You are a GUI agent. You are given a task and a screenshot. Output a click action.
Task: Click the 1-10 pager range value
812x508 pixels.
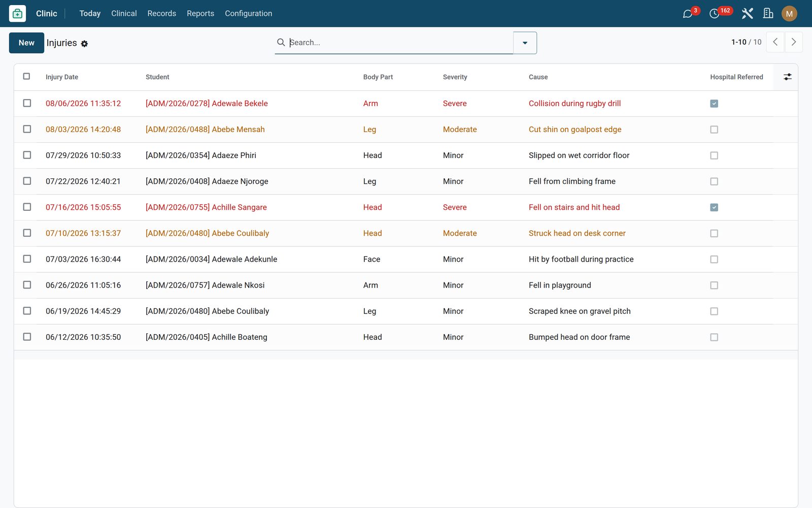(x=738, y=42)
